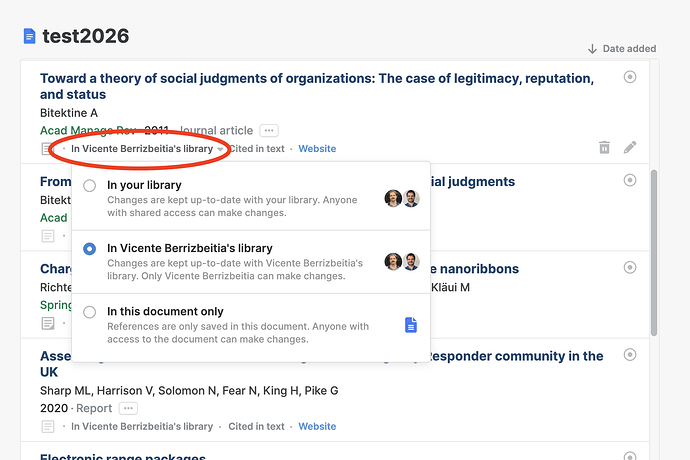Click the pencil edit icon for the first reference
Screen dimensions: 690x460
tap(630, 147)
